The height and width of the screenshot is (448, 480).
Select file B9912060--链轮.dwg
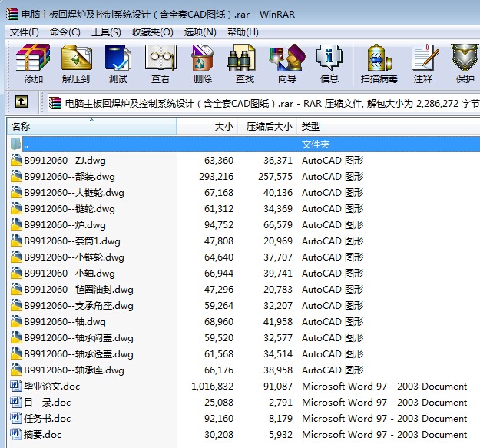69,208
